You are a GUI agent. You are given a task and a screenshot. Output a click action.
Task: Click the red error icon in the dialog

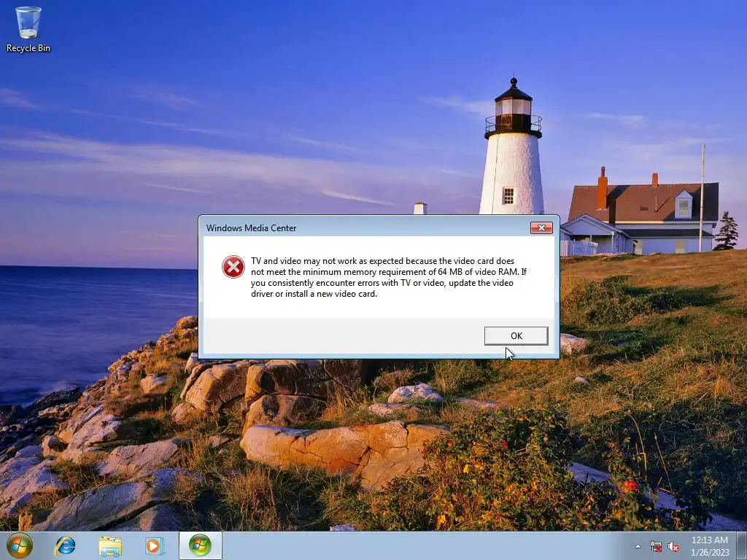pyautogui.click(x=233, y=267)
